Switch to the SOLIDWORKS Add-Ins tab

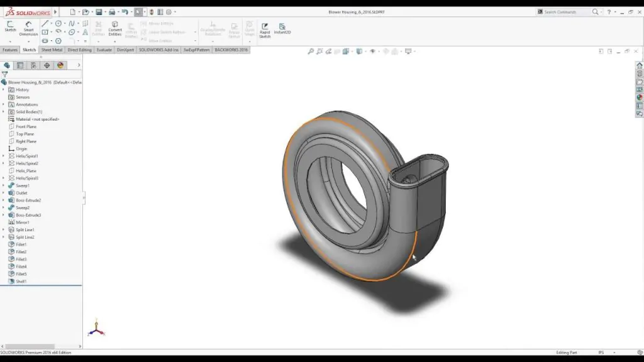click(158, 50)
